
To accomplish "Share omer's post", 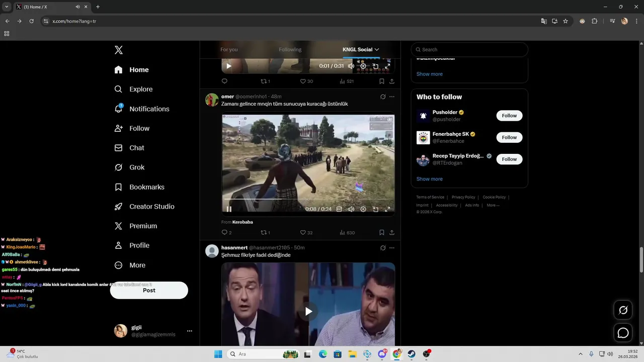I will pyautogui.click(x=392, y=232).
